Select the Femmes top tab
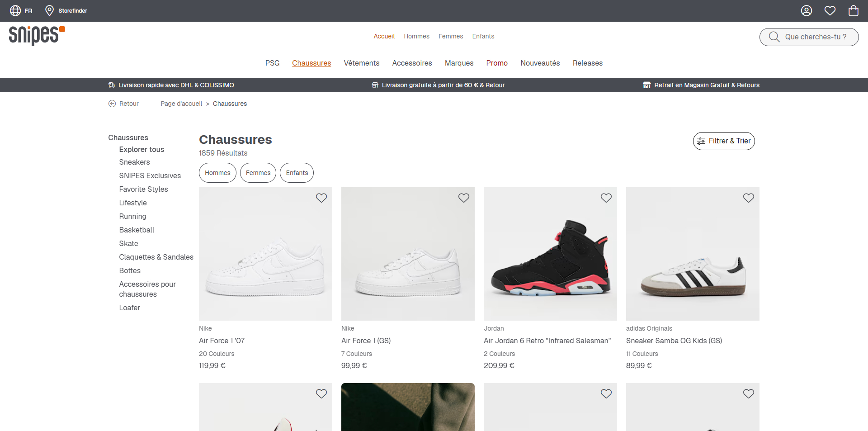The image size is (868, 431). [451, 36]
